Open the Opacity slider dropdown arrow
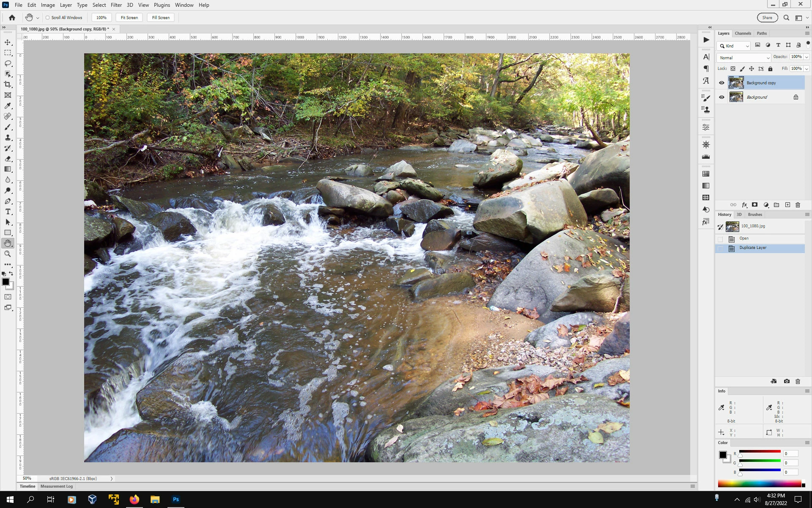This screenshot has width=812, height=508. point(807,57)
